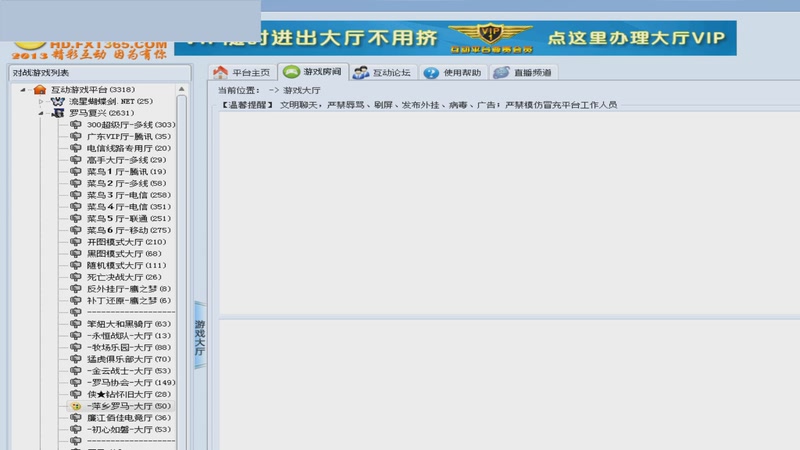Screen dimensions: 800x450
Task: Toggle the 游戏大厅 side panel handle
Action: tap(200, 336)
